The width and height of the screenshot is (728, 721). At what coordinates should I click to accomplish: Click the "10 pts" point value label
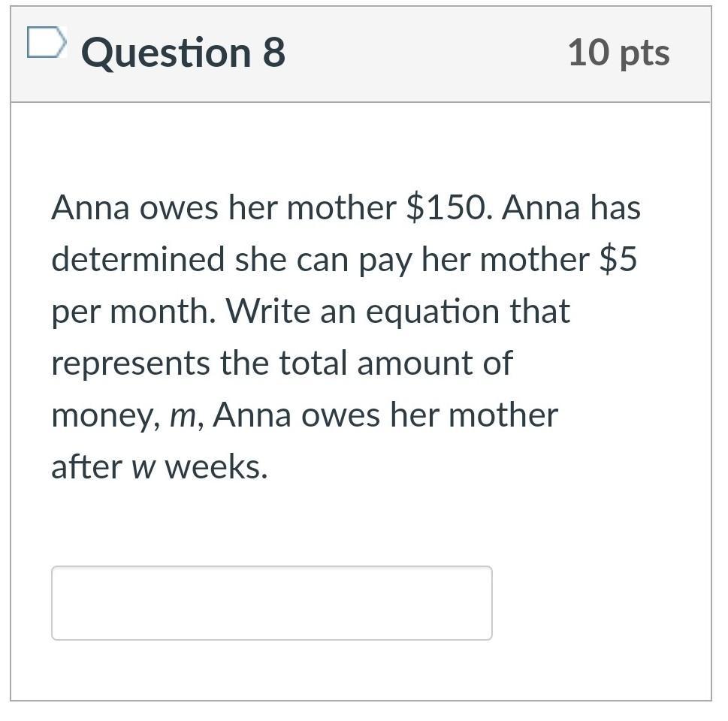click(619, 53)
